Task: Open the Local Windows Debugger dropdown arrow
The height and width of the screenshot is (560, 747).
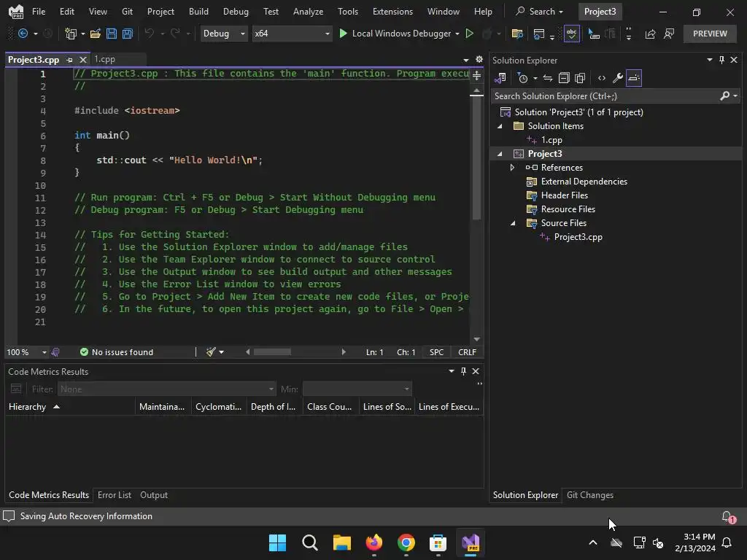Action: coord(457,34)
